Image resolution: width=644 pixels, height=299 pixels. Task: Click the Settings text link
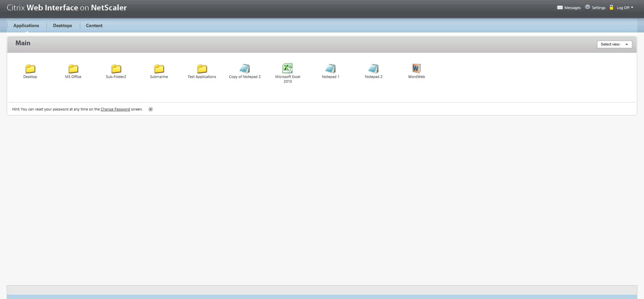(599, 8)
